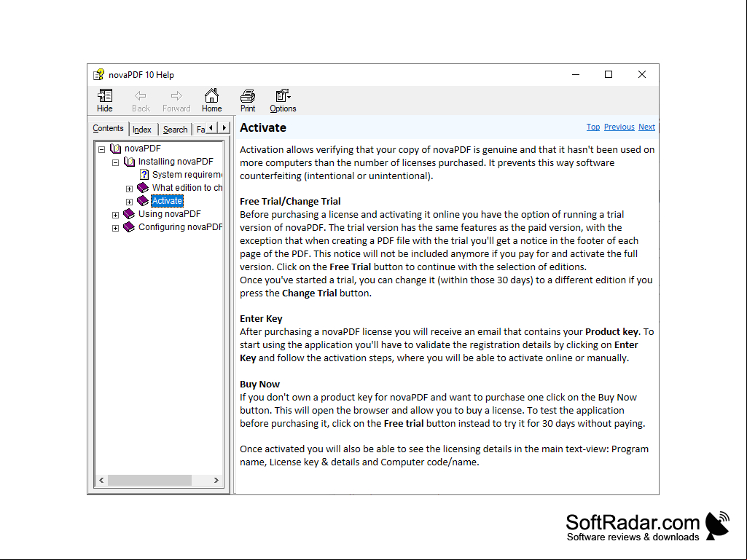Image resolution: width=747 pixels, height=560 pixels.
Task: Close the novaPDF 10 Help window
Action: pyautogui.click(x=642, y=75)
